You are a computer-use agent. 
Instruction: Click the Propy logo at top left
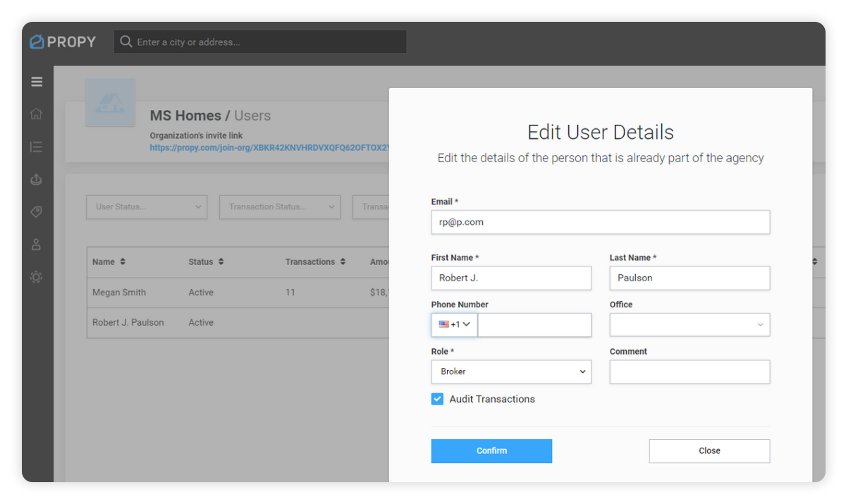[x=63, y=42]
